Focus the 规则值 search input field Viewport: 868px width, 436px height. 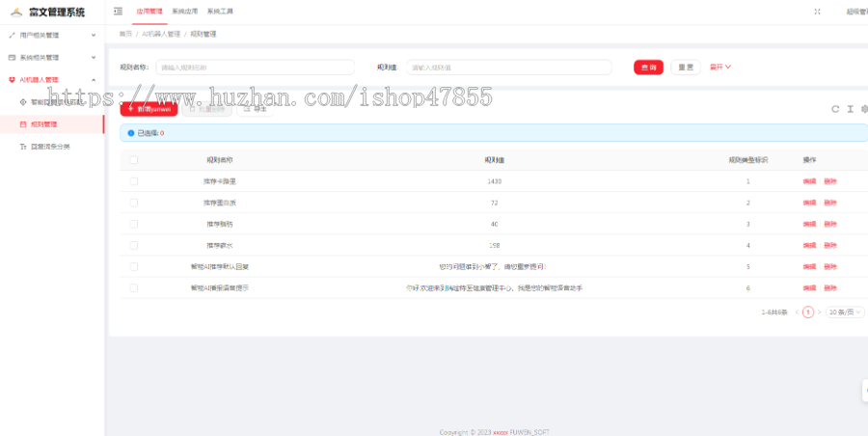click(509, 68)
